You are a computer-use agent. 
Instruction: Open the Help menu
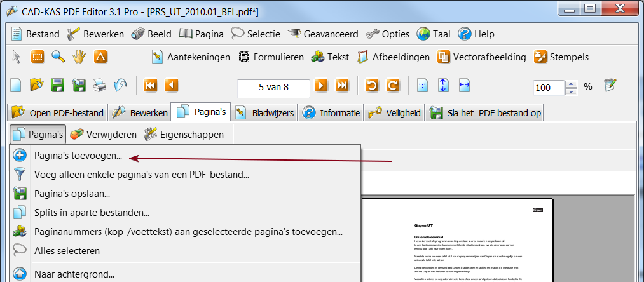(476, 34)
